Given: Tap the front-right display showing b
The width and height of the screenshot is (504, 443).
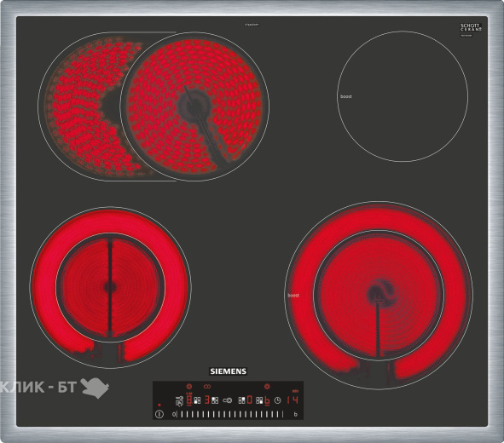Looking at the screenshot, I should 267,400.
